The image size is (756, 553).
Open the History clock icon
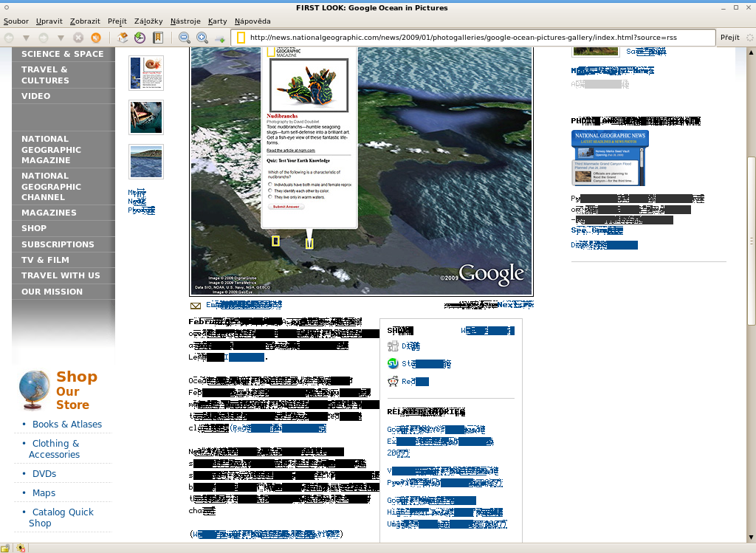[x=140, y=38]
